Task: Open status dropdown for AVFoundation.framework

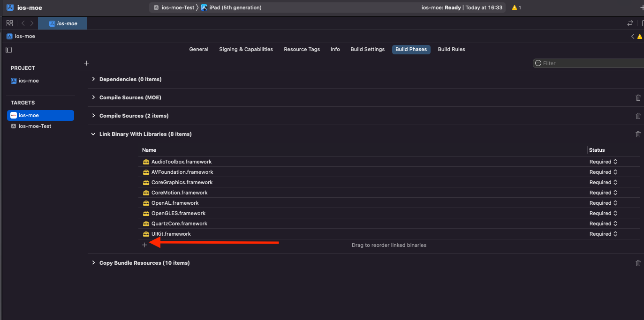Action: [603, 172]
